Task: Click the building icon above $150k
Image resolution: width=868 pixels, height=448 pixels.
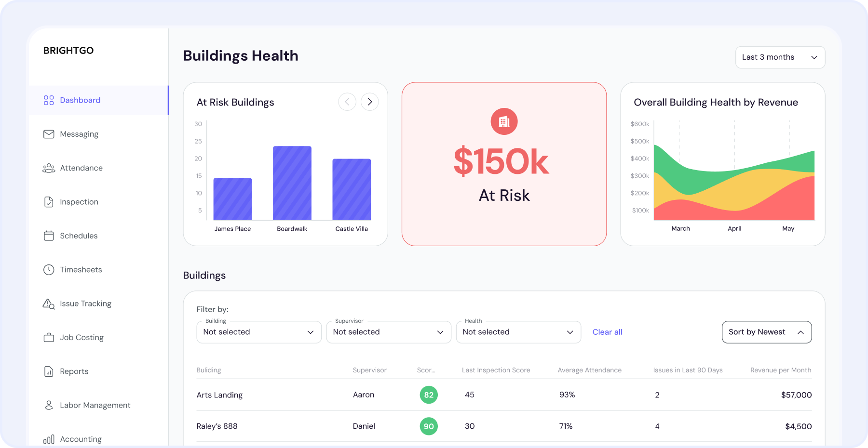Action: click(x=504, y=121)
